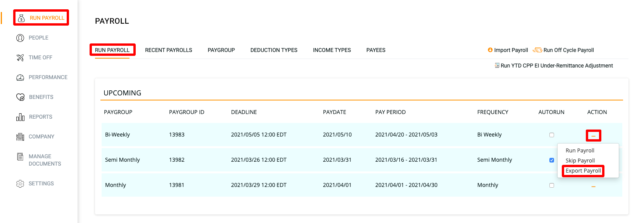Click the Reports bar chart icon

21,117
